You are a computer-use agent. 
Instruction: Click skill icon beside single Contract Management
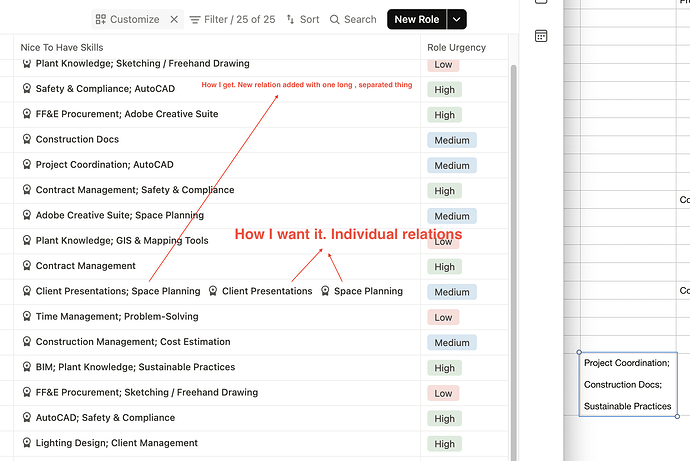27,266
